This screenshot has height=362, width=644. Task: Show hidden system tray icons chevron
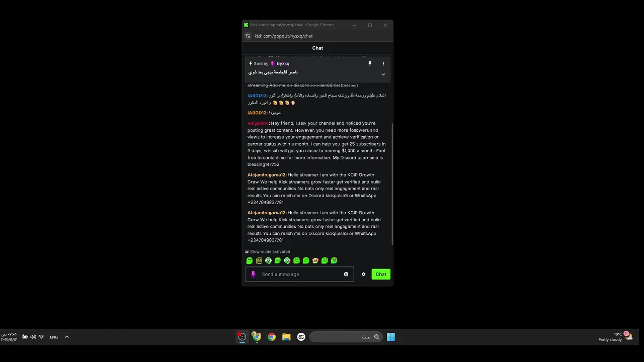[66, 337]
